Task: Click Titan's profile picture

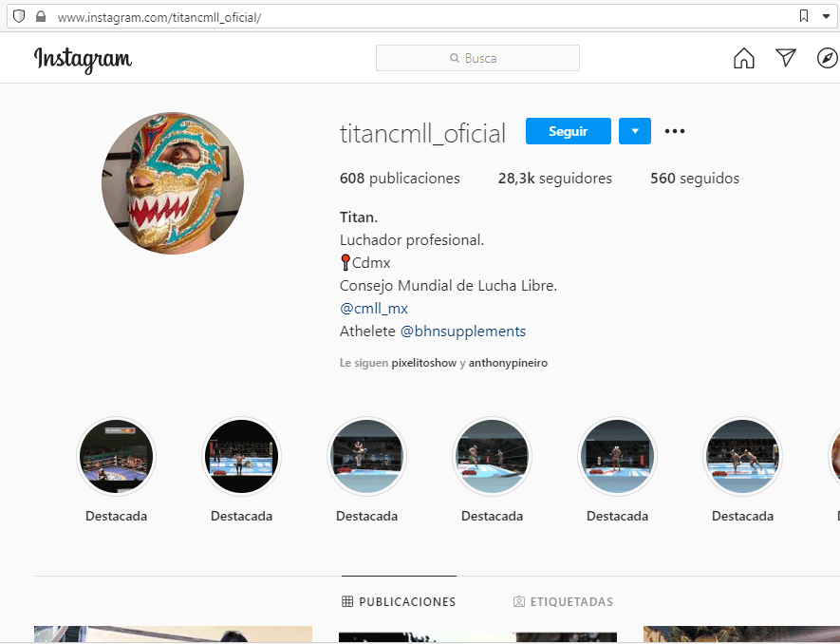Action: 173,182
